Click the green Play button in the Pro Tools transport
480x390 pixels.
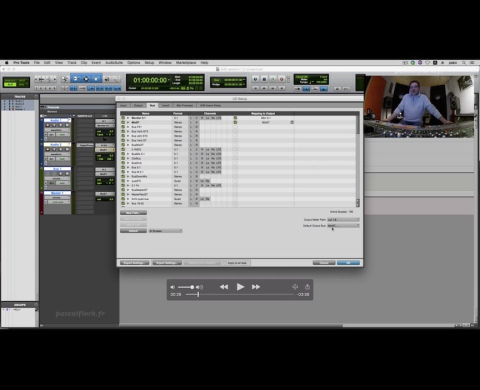273,79
